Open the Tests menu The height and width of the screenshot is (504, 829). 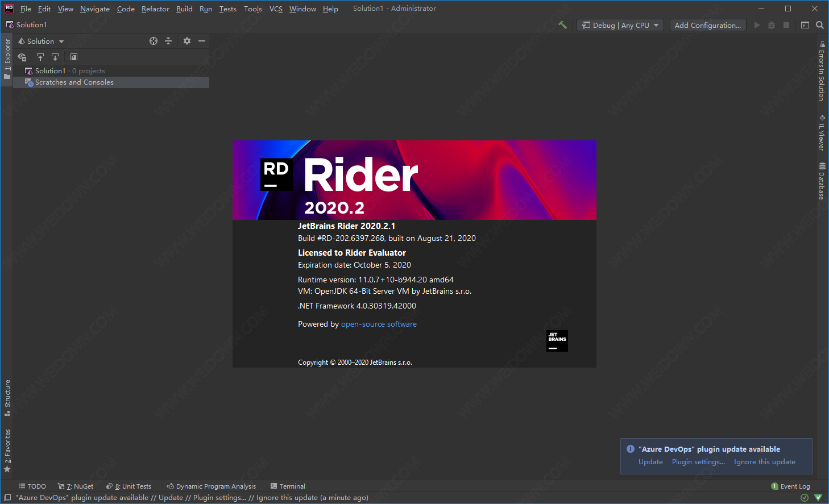tap(227, 9)
